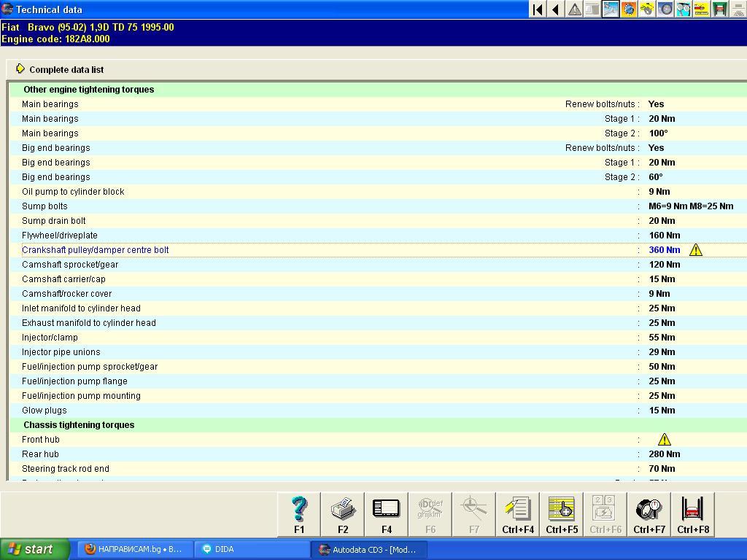
Task: Open the Windows start menu
Action: tap(35, 550)
